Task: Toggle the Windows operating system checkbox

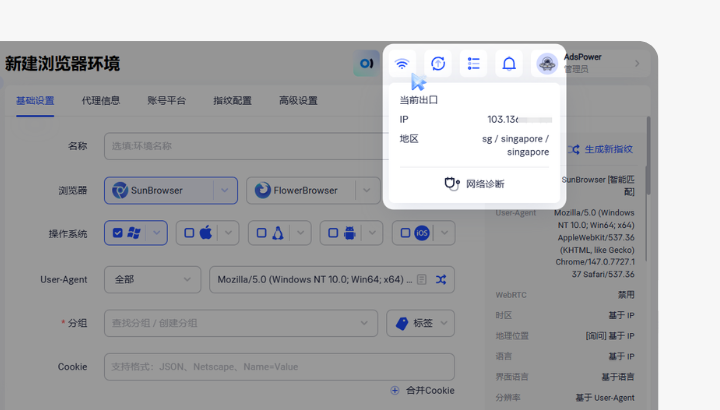Action: (118, 233)
